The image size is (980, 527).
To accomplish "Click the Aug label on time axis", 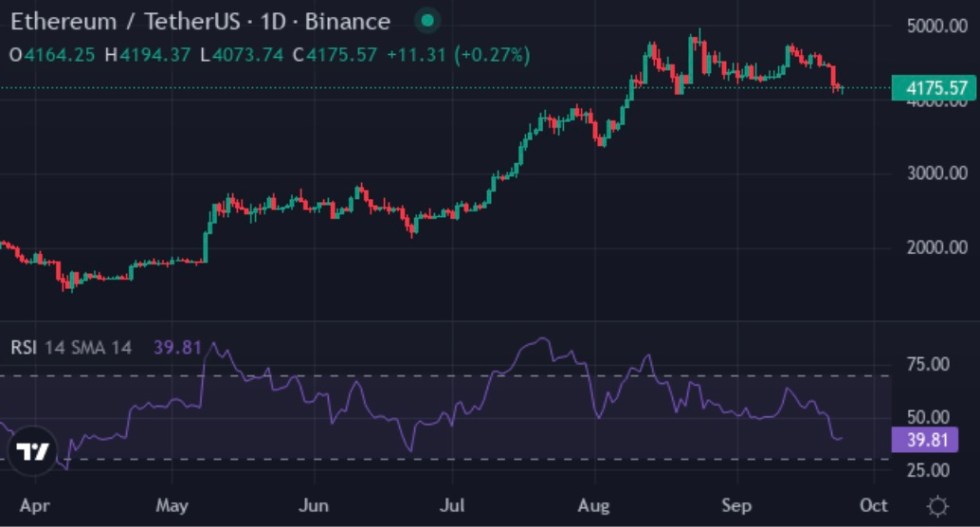I will (594, 505).
